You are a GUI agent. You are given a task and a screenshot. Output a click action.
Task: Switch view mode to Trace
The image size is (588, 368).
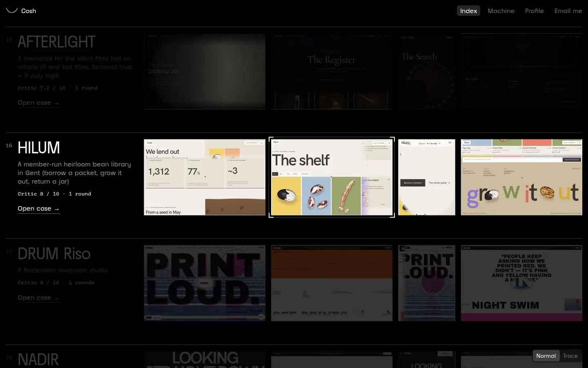coord(570,356)
